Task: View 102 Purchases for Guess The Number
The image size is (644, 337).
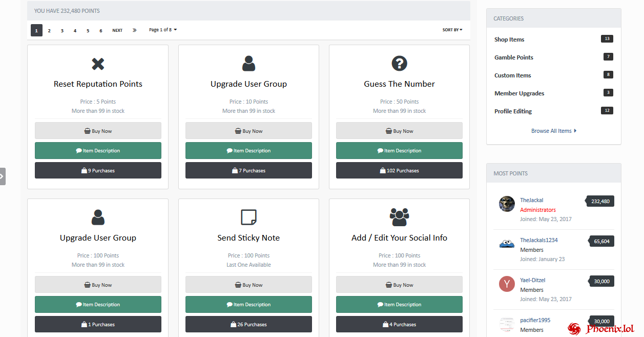Action: point(399,171)
